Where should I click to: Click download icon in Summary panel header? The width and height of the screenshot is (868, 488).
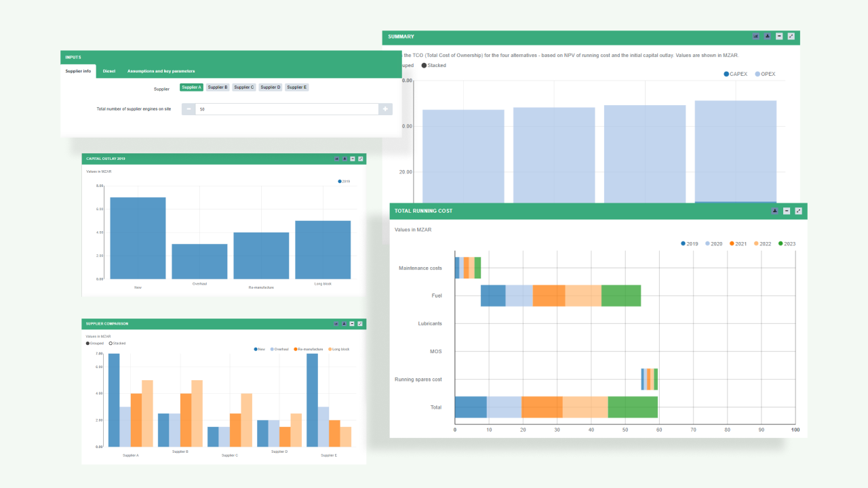(x=768, y=37)
